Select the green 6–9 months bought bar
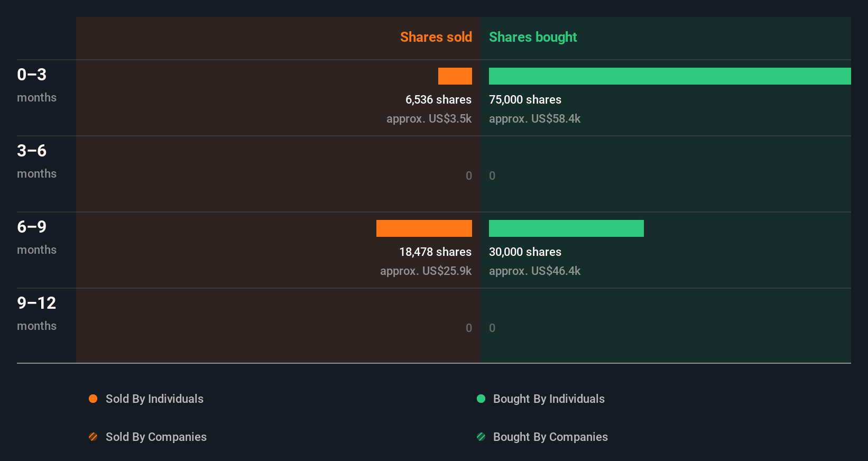Viewport: 868px width, 461px height. [566, 228]
